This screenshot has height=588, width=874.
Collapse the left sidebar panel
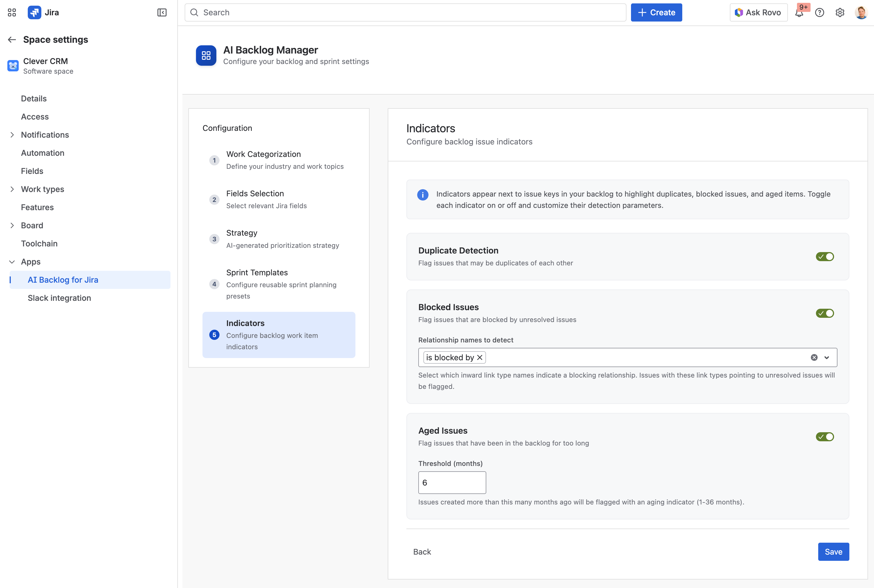tap(162, 12)
